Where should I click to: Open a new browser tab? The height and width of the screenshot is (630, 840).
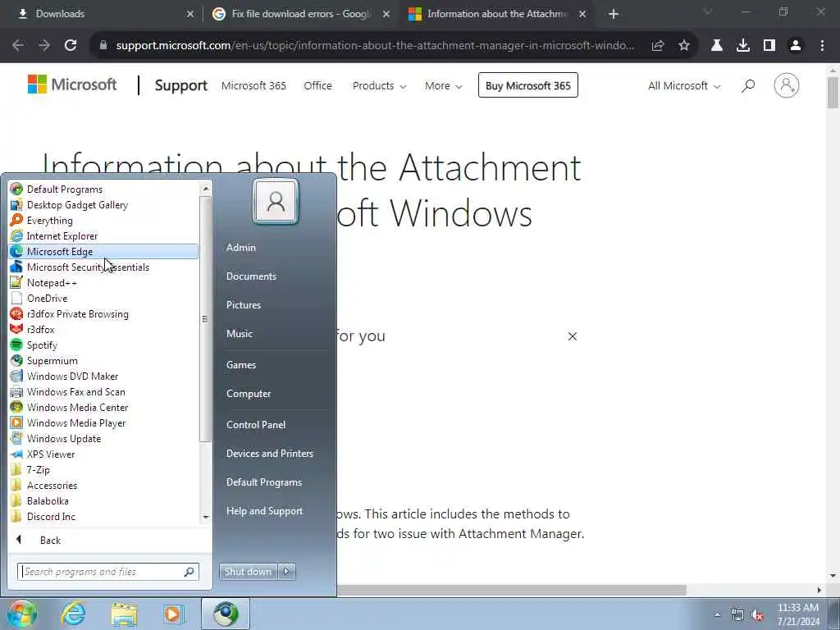tap(614, 14)
